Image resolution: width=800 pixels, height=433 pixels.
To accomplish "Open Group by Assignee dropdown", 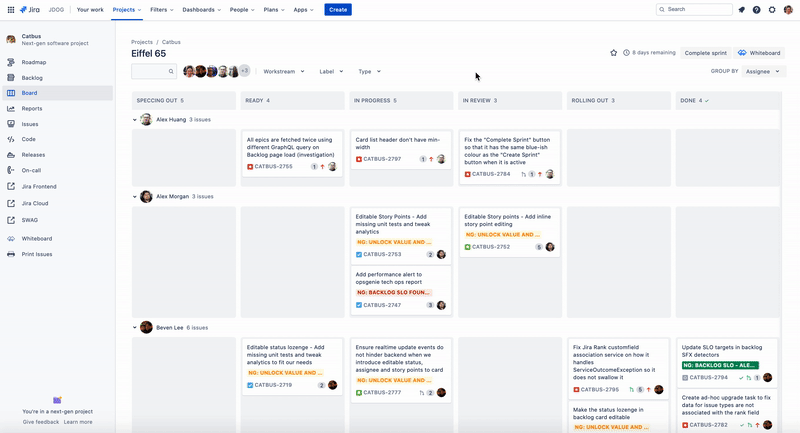I will [763, 71].
